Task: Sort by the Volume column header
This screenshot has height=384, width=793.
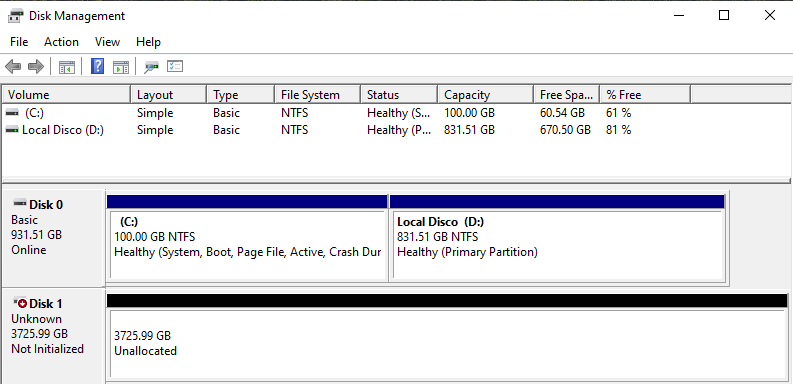Action: pos(67,95)
